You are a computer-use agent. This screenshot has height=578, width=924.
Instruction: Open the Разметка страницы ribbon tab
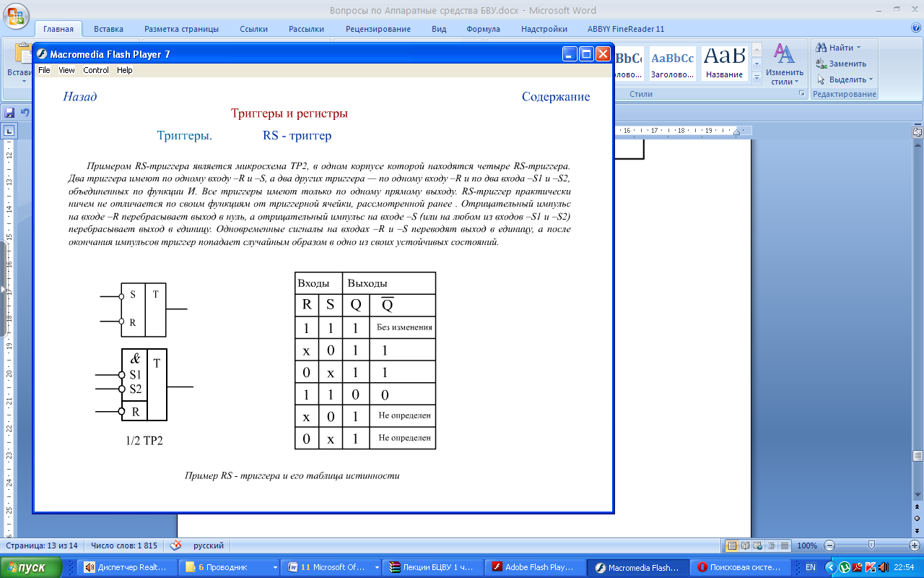point(181,29)
